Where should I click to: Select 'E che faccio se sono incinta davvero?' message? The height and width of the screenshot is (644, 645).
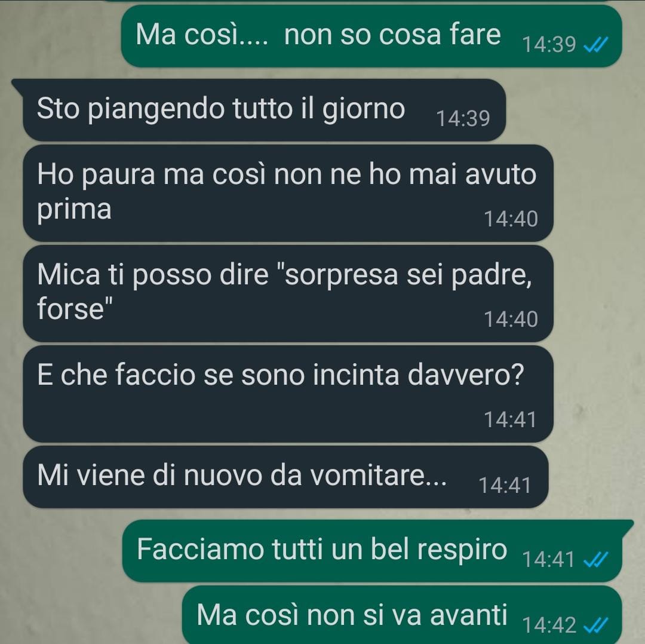[x=288, y=394]
